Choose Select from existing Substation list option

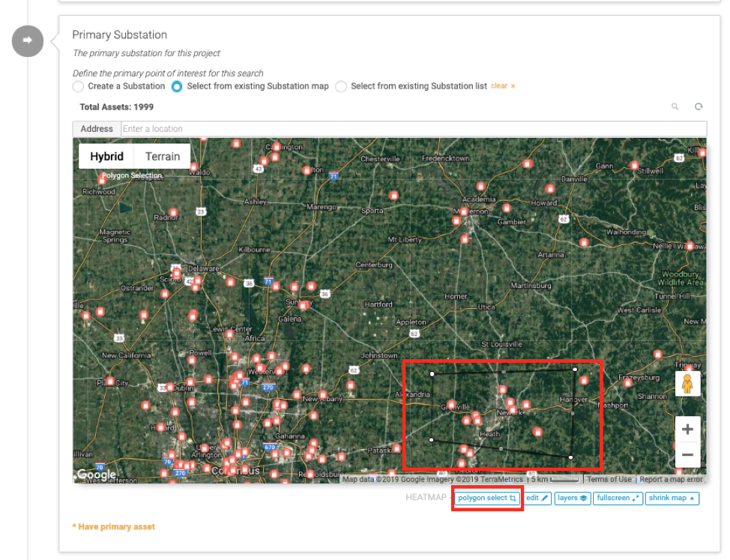click(341, 86)
